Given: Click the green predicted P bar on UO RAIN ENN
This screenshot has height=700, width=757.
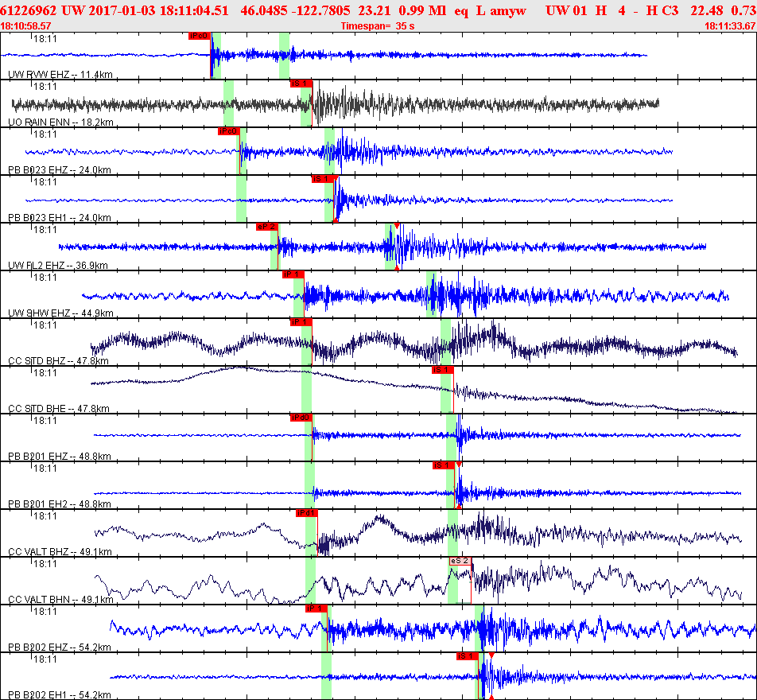Looking at the screenshot, I should [229, 103].
